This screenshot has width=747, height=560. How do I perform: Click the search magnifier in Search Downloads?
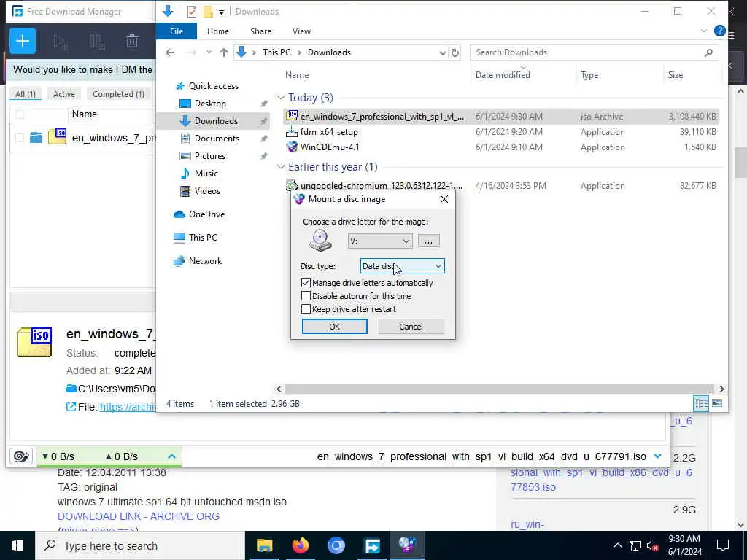(x=708, y=52)
